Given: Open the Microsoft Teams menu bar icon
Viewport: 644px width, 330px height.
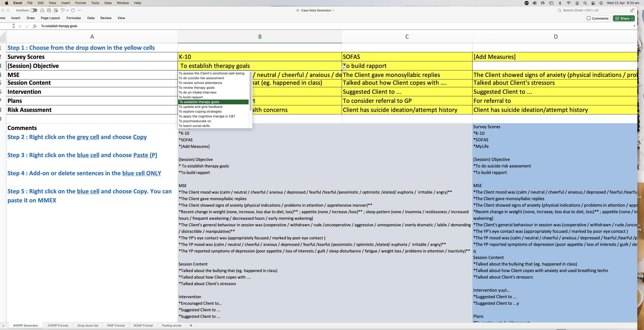Looking at the screenshot, I should pyautogui.click(x=534, y=3).
